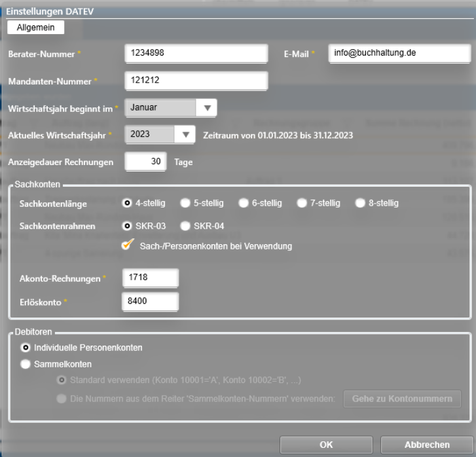Click the Anzeigedauer Rechnungen days field
Image resolution: width=476 pixels, height=457 pixels.
(145, 161)
